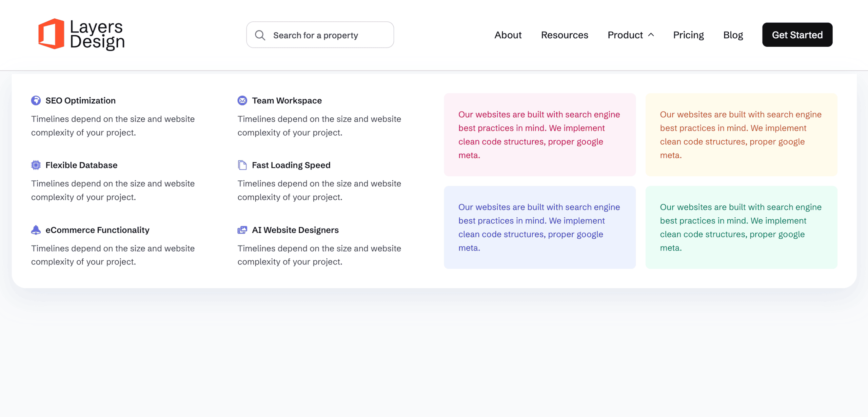The height and width of the screenshot is (417, 868).
Task: Click the eCommerce Functionality bell icon
Action: pos(36,230)
